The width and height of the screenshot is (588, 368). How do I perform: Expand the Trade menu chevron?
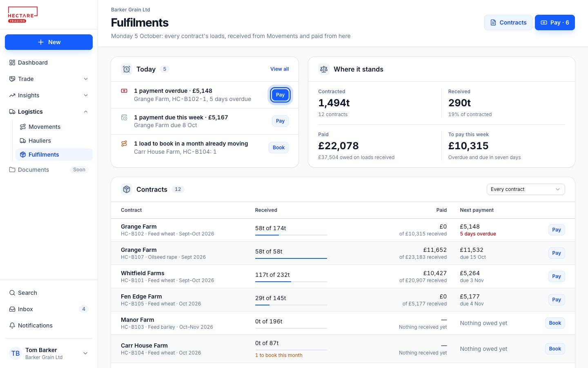pyautogui.click(x=86, y=79)
